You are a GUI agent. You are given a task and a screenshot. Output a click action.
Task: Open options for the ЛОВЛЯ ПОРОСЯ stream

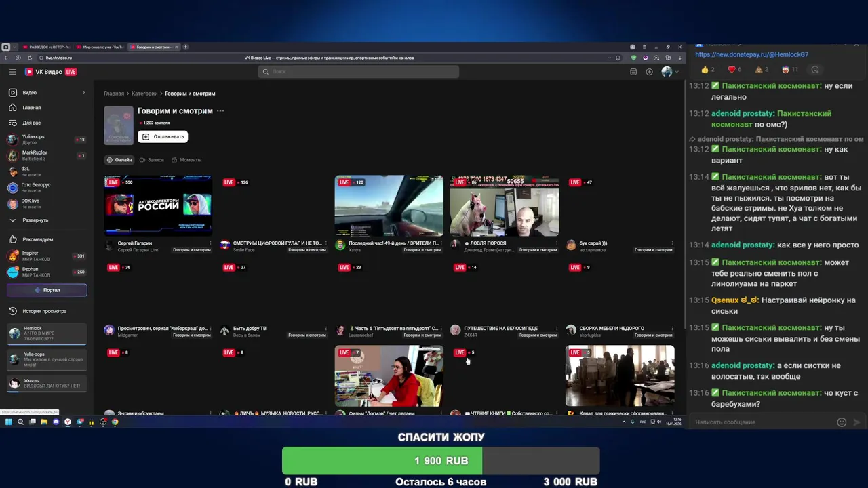pos(557,243)
